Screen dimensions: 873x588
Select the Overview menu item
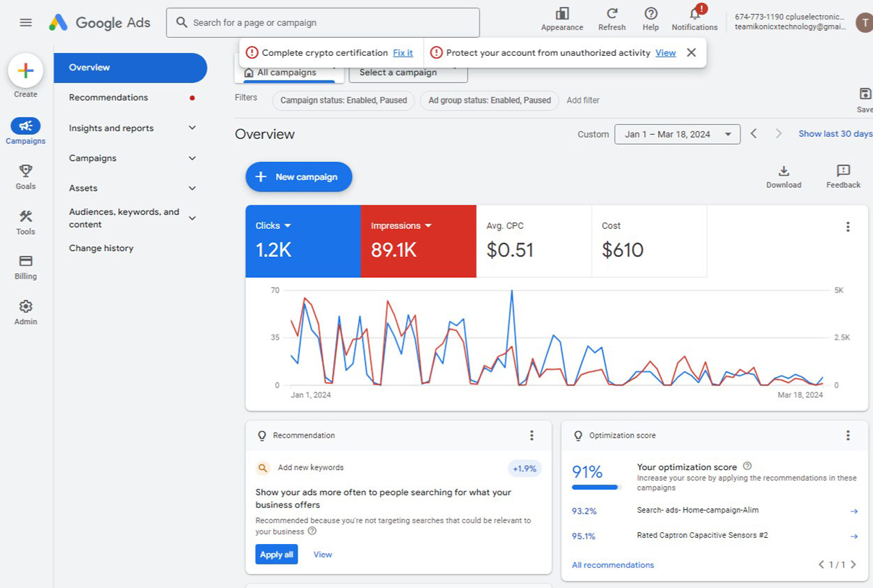coord(131,68)
